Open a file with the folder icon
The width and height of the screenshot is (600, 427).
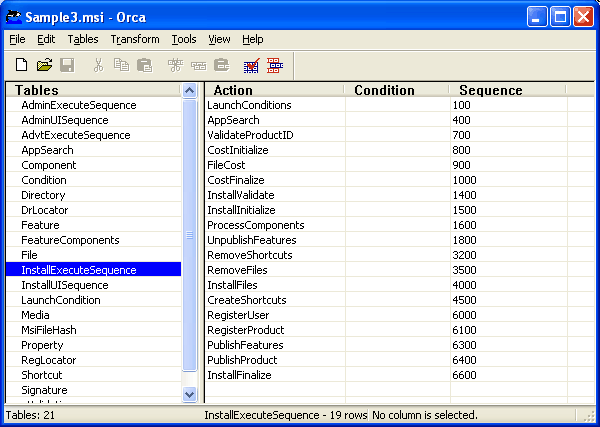tap(44, 65)
